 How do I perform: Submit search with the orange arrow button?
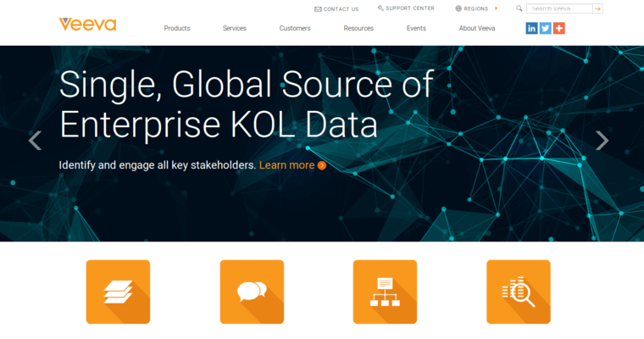[597, 8]
